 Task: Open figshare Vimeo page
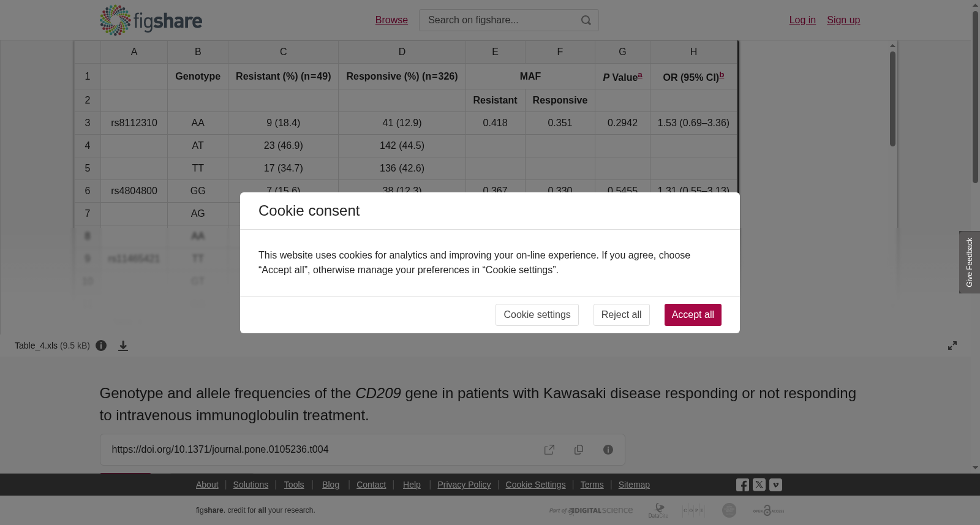coord(775,485)
